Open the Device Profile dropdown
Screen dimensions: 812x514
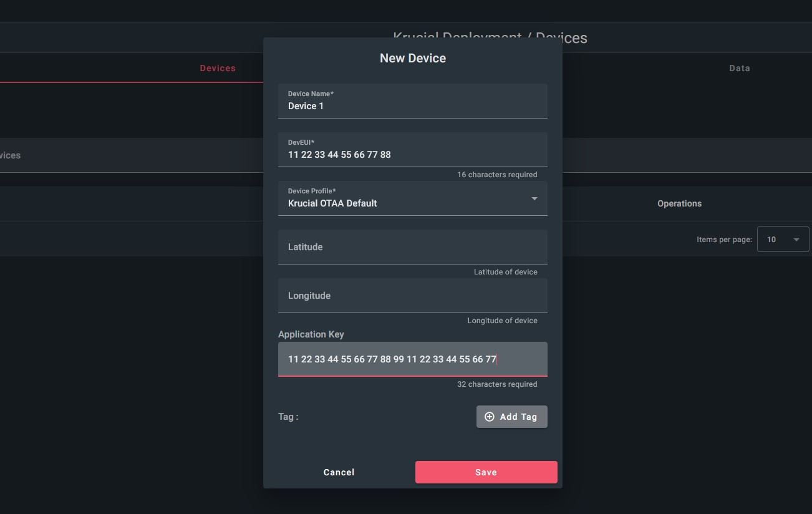click(x=413, y=198)
